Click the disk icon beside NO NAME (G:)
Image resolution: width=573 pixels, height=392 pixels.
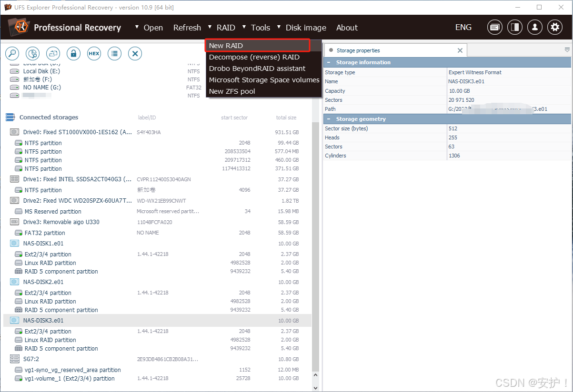point(15,88)
